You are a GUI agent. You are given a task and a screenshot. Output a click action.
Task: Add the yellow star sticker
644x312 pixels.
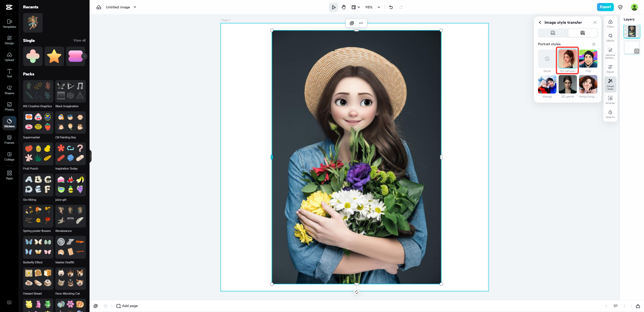coord(54,56)
